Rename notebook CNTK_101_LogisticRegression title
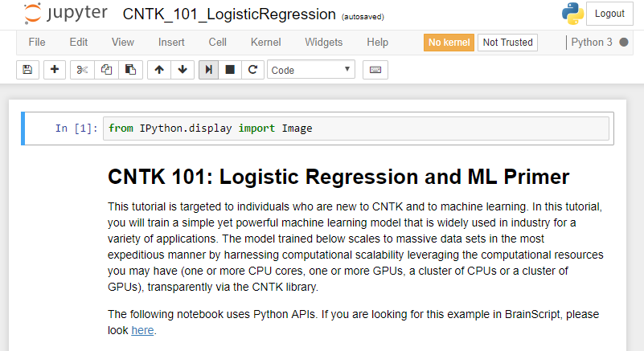The width and height of the screenshot is (644, 351). tap(229, 14)
